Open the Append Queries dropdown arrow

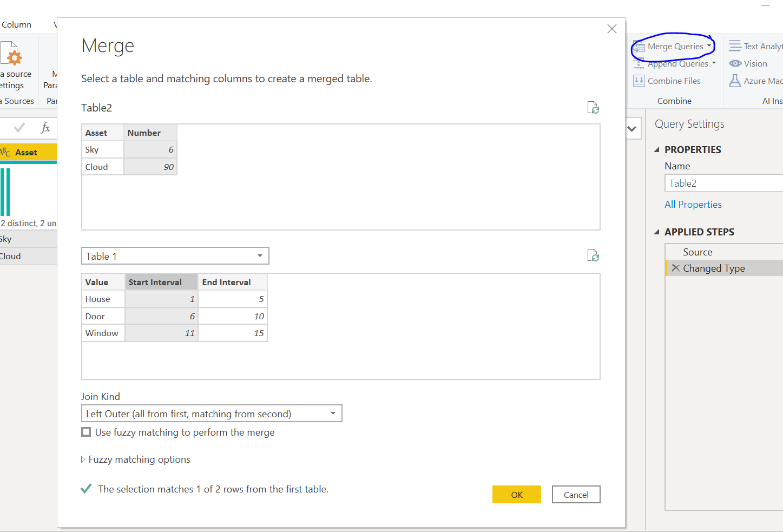[714, 63]
